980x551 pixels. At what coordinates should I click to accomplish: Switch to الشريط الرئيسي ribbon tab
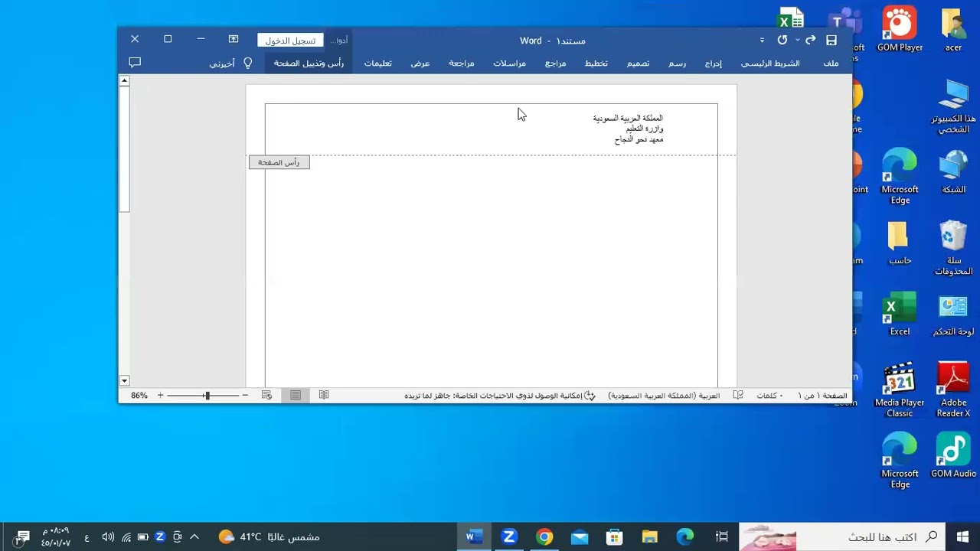pyautogui.click(x=770, y=63)
